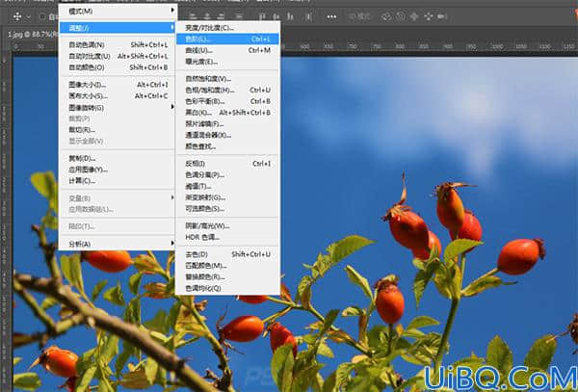Expand the 分析(A) submenu
578x392 pixels.
point(118,244)
